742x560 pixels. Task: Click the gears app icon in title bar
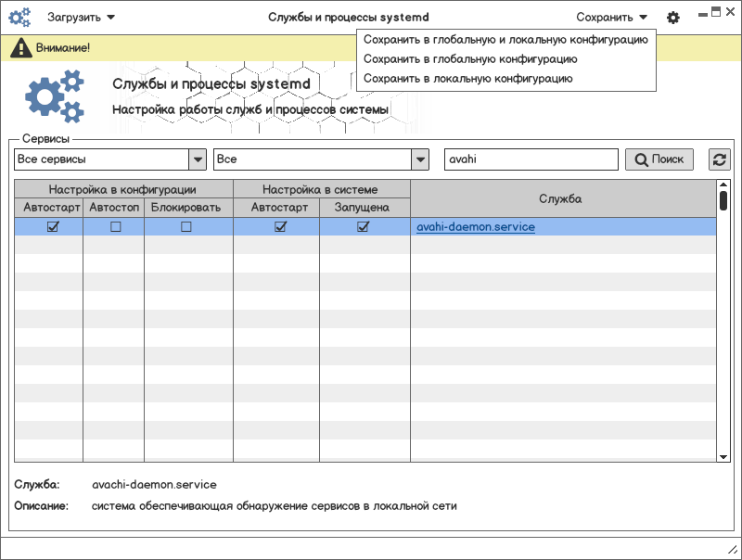19,17
